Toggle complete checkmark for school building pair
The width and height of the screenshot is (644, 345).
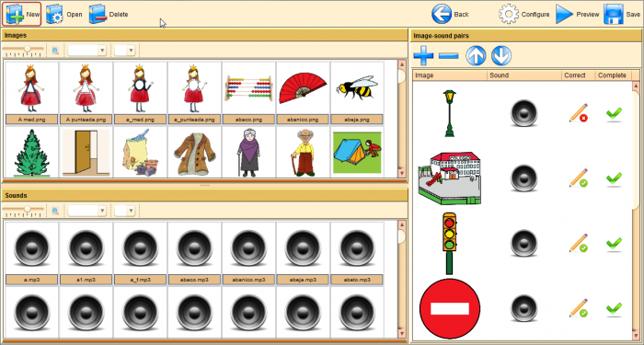click(x=614, y=178)
